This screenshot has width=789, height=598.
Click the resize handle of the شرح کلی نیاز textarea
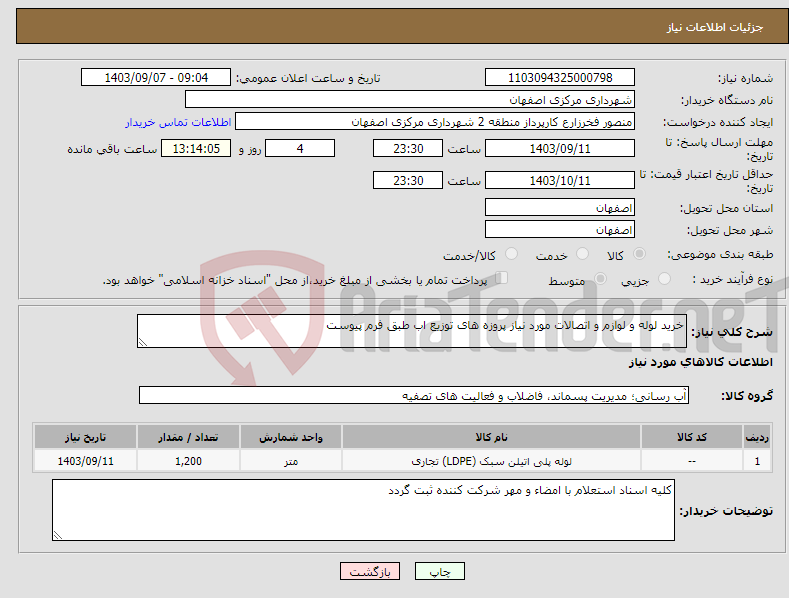[x=143, y=342]
